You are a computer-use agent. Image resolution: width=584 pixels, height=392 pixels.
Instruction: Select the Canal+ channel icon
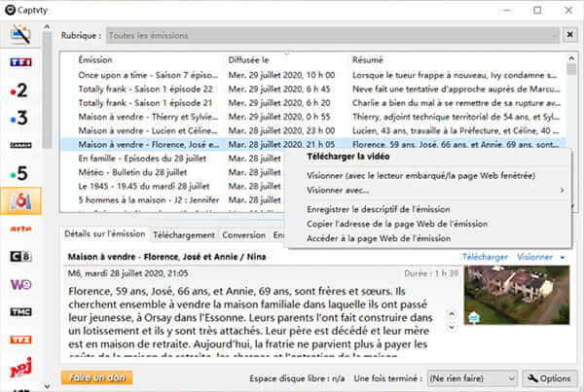coord(20,145)
